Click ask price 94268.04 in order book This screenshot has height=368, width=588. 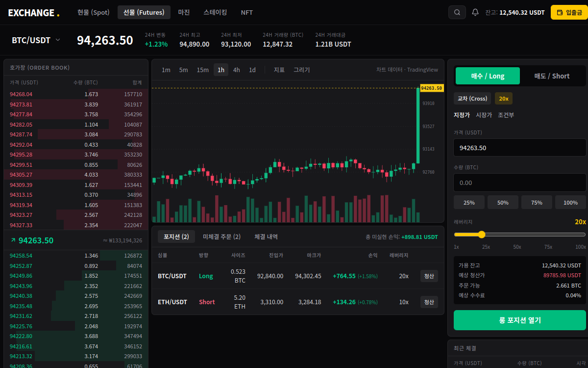(21, 94)
